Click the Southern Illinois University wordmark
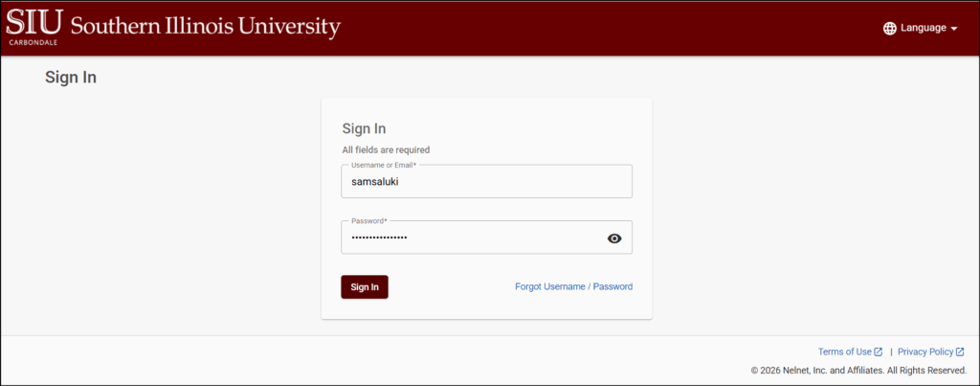This screenshot has height=386, width=980. tap(205, 26)
